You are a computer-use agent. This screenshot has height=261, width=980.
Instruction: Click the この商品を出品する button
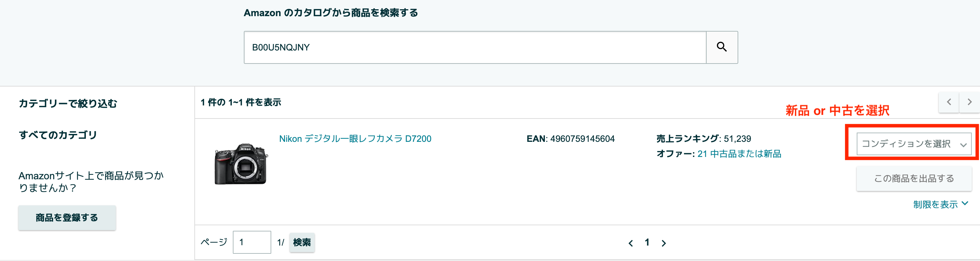(x=913, y=179)
